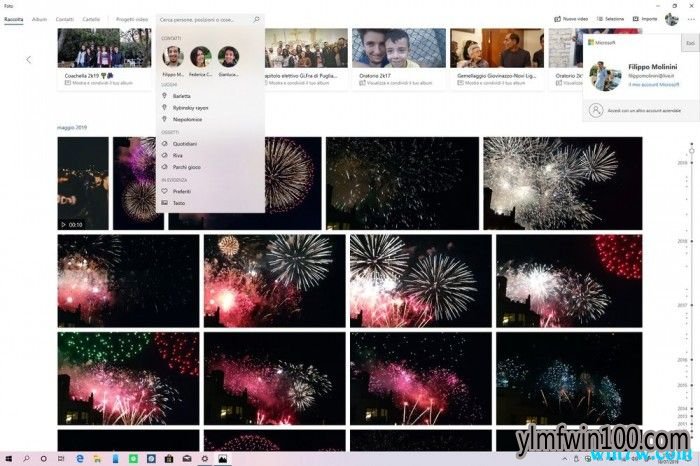Click Seleziona in the top toolbar

[610, 19]
